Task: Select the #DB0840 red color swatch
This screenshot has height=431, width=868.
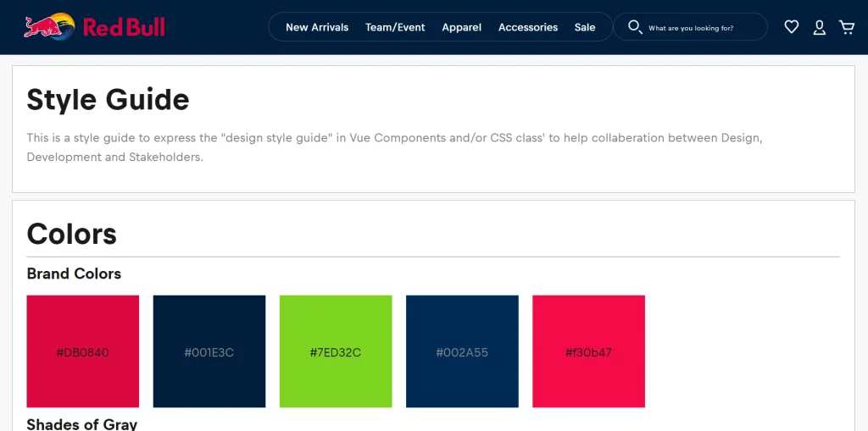Action: [83, 351]
